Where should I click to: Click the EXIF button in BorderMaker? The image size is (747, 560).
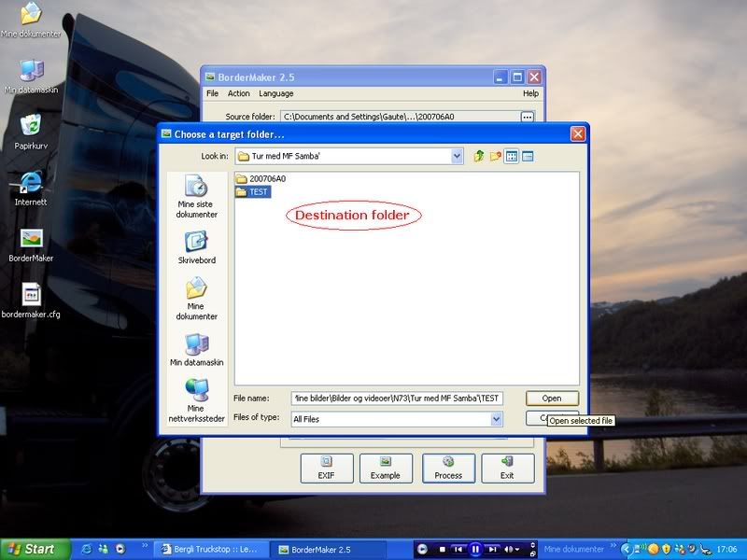(x=326, y=469)
